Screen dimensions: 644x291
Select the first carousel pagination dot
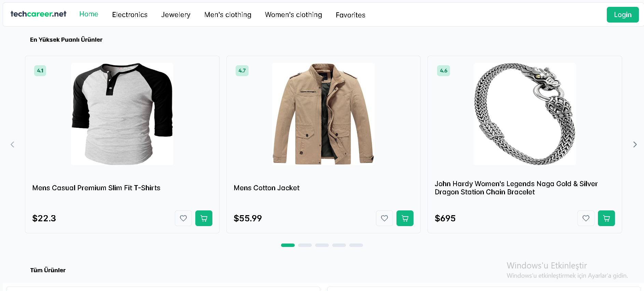pos(288,245)
